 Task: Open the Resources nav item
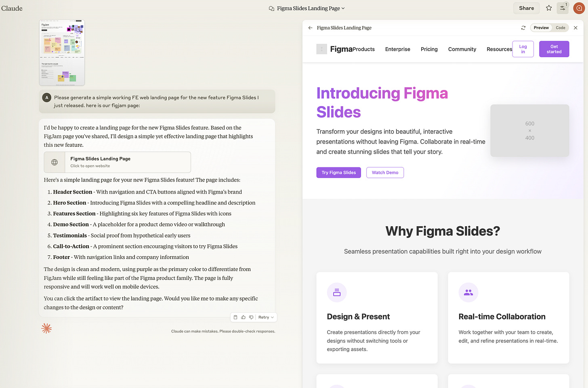[x=499, y=49]
